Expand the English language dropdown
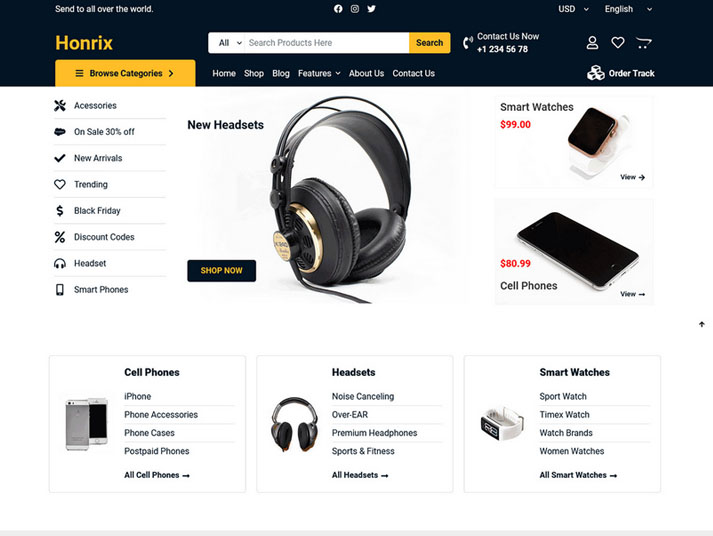 [628, 9]
